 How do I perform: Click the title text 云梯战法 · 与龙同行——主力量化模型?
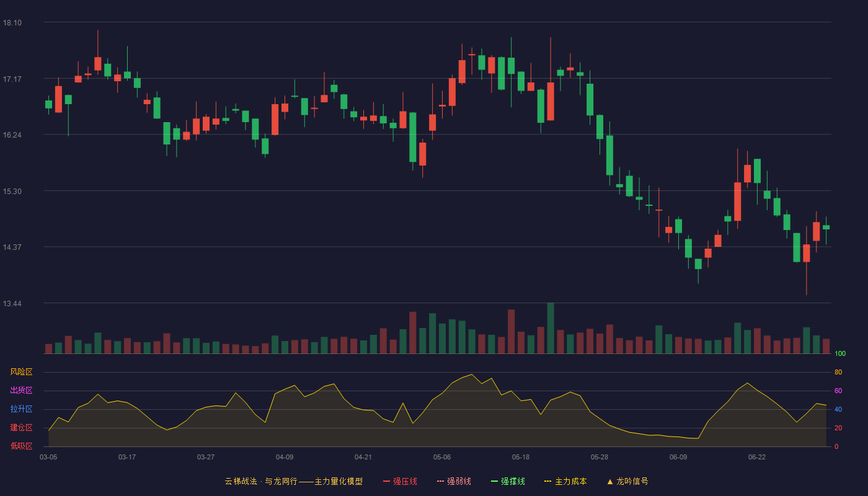coord(293,481)
